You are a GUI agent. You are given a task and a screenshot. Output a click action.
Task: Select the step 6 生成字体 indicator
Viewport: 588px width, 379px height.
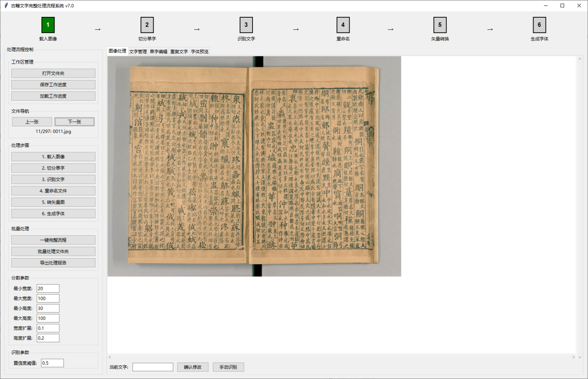540,24
